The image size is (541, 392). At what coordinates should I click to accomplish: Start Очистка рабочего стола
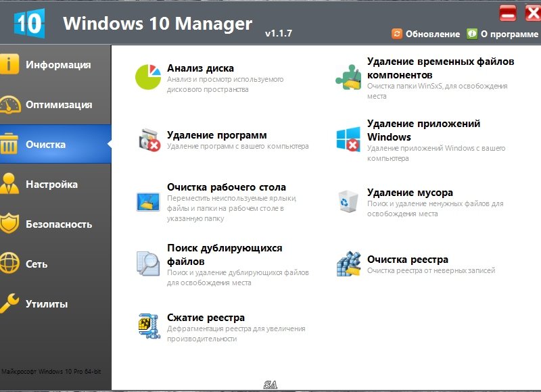[227, 187]
